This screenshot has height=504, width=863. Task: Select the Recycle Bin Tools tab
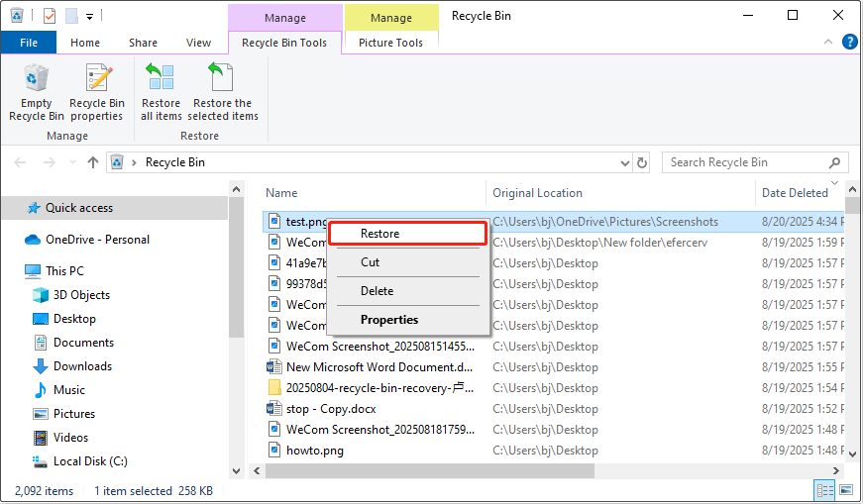coord(284,43)
